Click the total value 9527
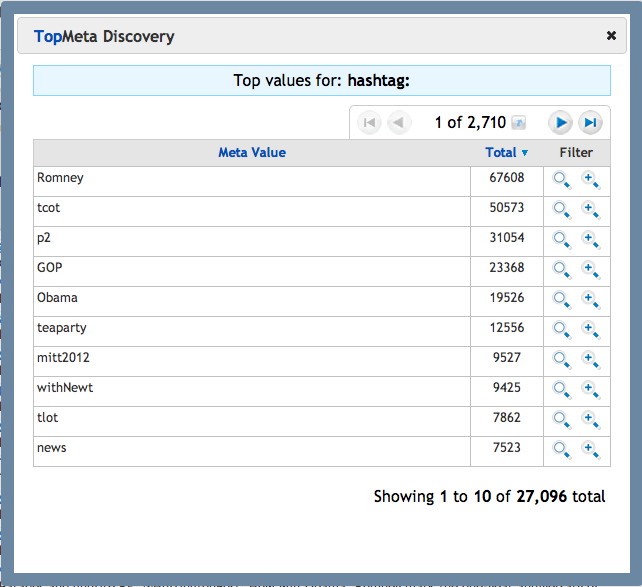Viewport: 642px width, 587px height. pyautogui.click(x=507, y=357)
